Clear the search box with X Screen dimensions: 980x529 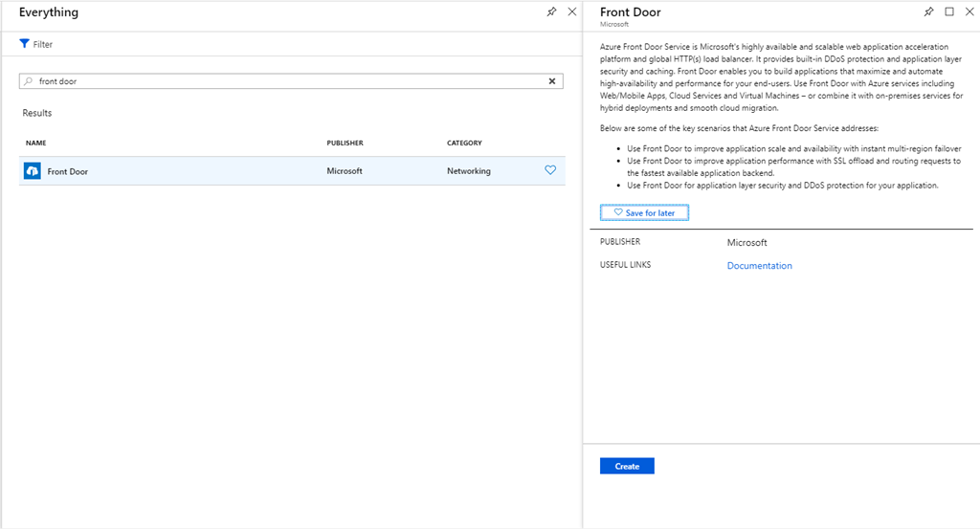point(552,81)
